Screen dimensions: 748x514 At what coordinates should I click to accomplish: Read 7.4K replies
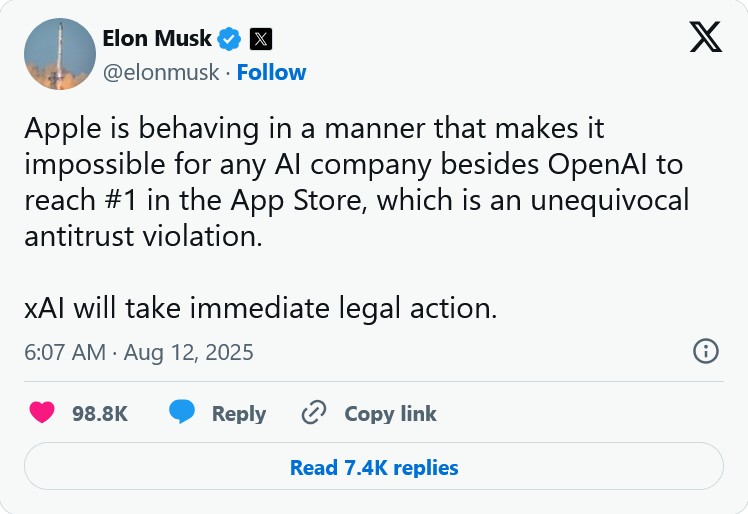pos(373,467)
